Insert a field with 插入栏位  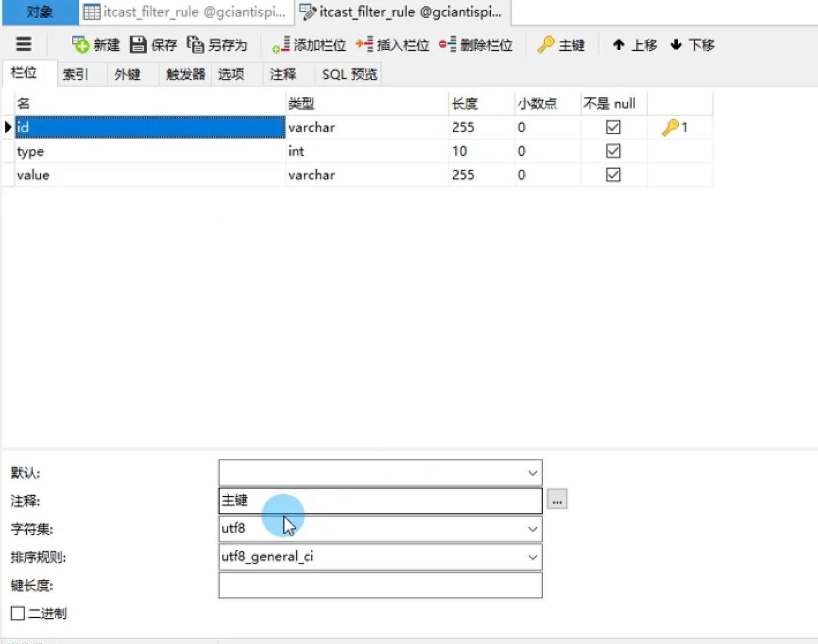click(393, 44)
